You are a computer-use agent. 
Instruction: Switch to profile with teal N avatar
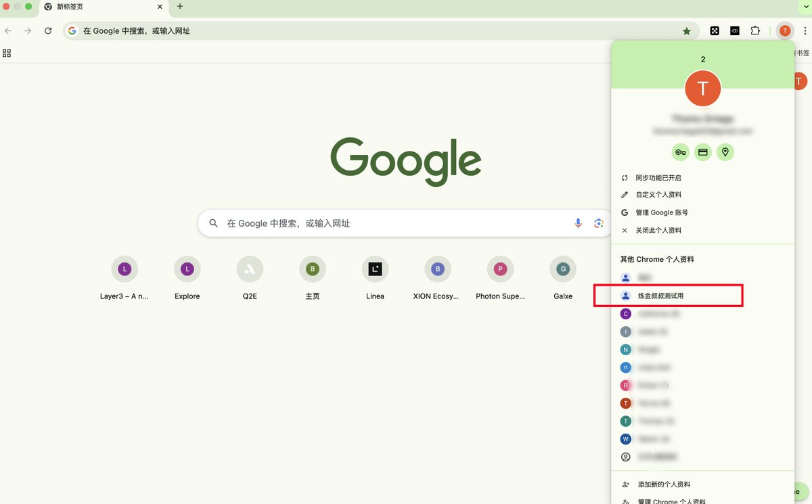coord(703,350)
